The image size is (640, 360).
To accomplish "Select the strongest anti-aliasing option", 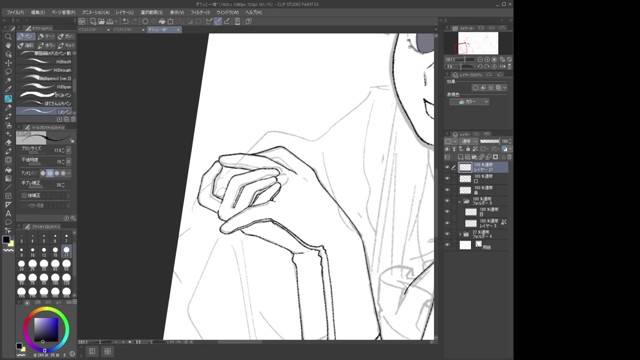I will click(63, 173).
